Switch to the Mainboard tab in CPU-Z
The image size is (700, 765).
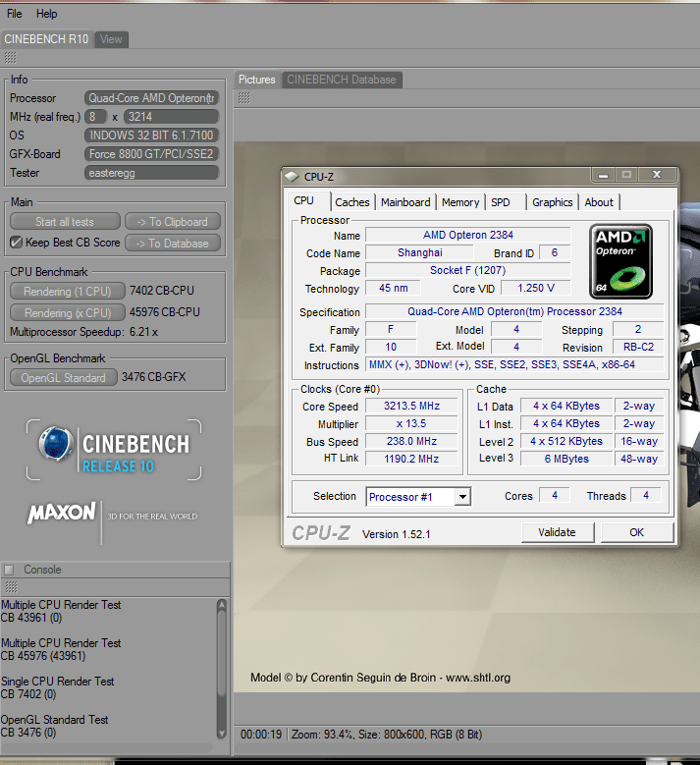tap(405, 202)
